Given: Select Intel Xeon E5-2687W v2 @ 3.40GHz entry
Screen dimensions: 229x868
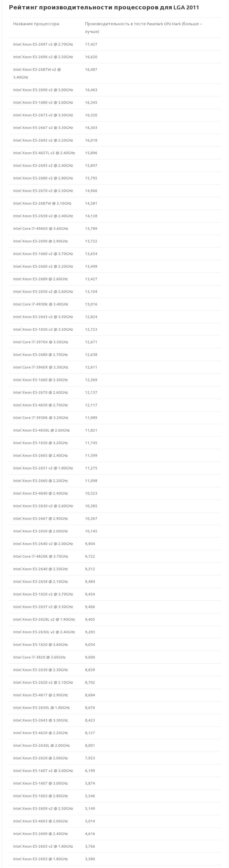Looking at the screenshot, I should (x=37, y=73).
